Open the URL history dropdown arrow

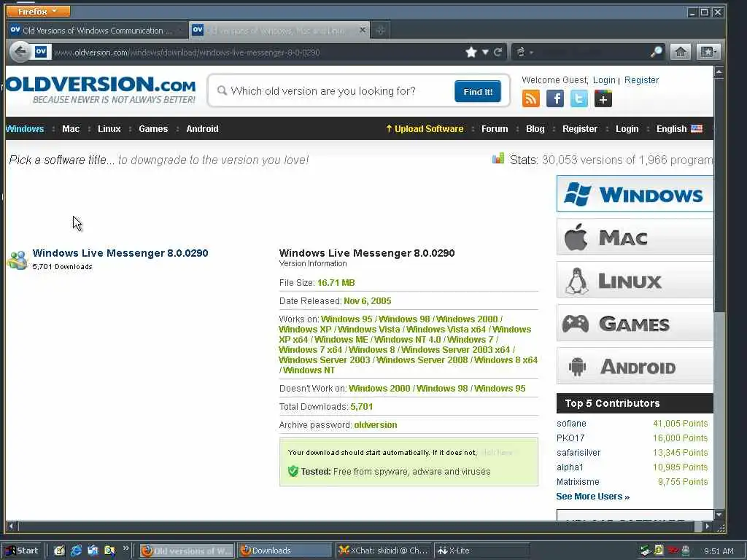(x=485, y=52)
